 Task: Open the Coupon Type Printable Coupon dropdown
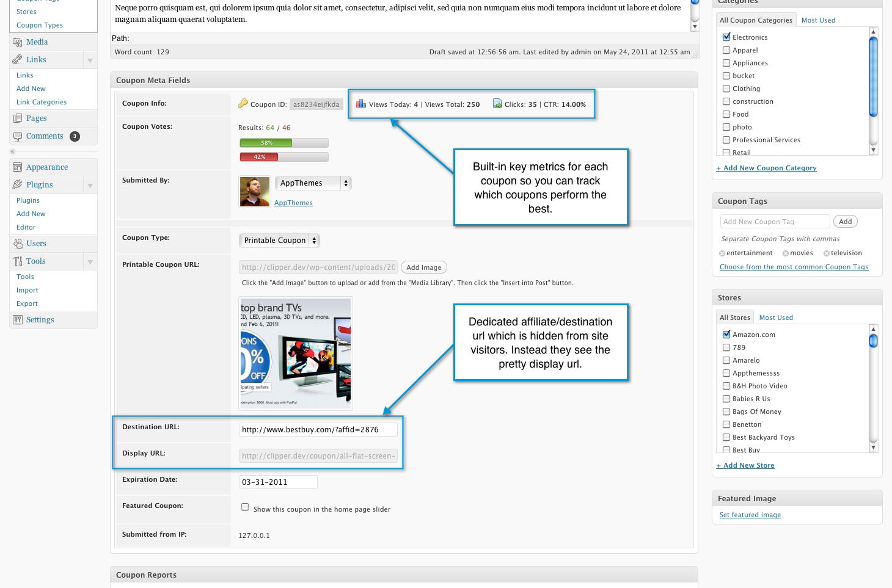coord(279,241)
